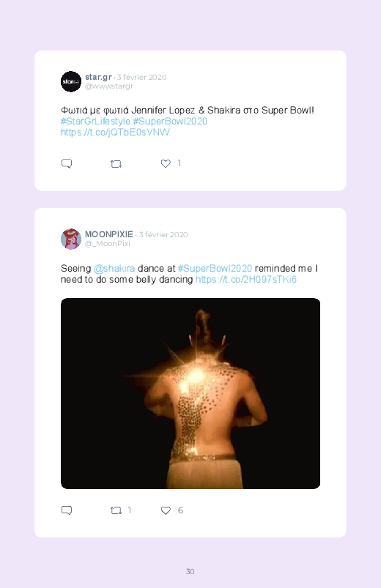Image resolution: width=381 pixels, height=588 pixels.
Task: Click the retweet icon on star.gr tweet
Action: coord(116,164)
